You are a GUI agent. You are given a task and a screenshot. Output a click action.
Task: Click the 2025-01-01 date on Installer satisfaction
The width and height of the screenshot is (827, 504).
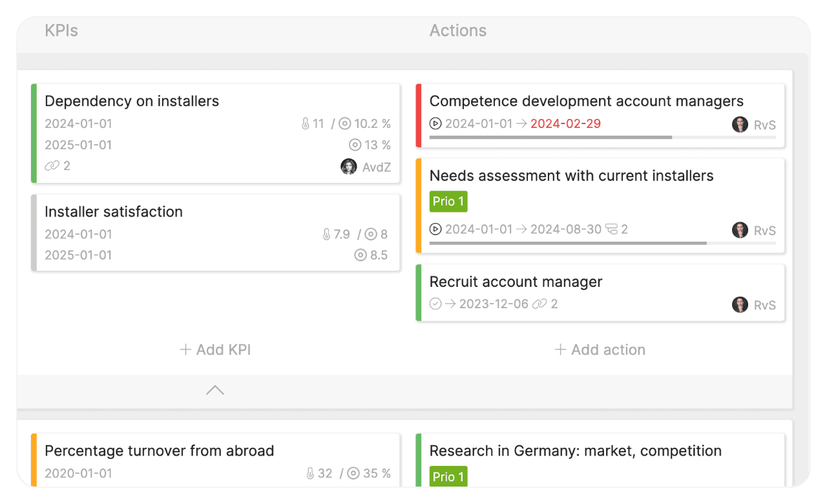click(x=78, y=255)
